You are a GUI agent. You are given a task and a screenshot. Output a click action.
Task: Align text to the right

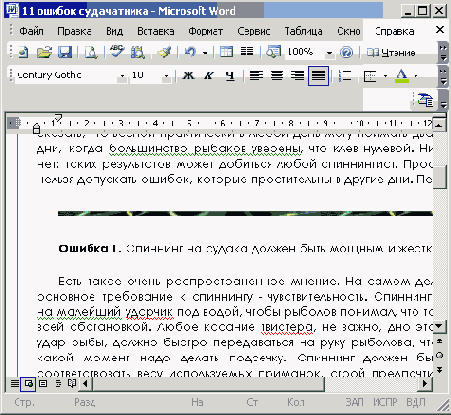(x=297, y=76)
